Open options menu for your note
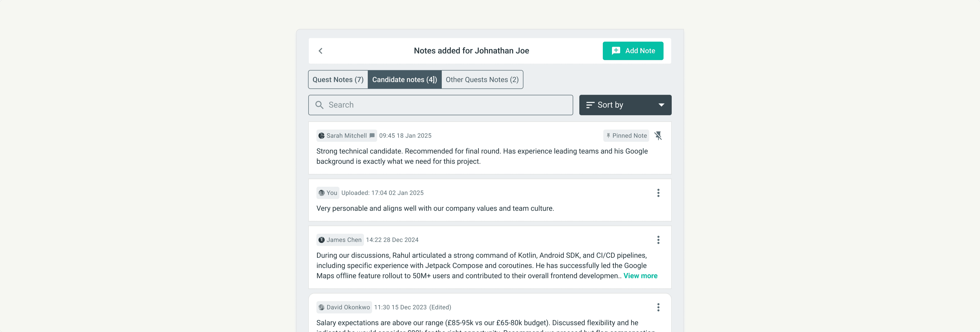 (658, 193)
